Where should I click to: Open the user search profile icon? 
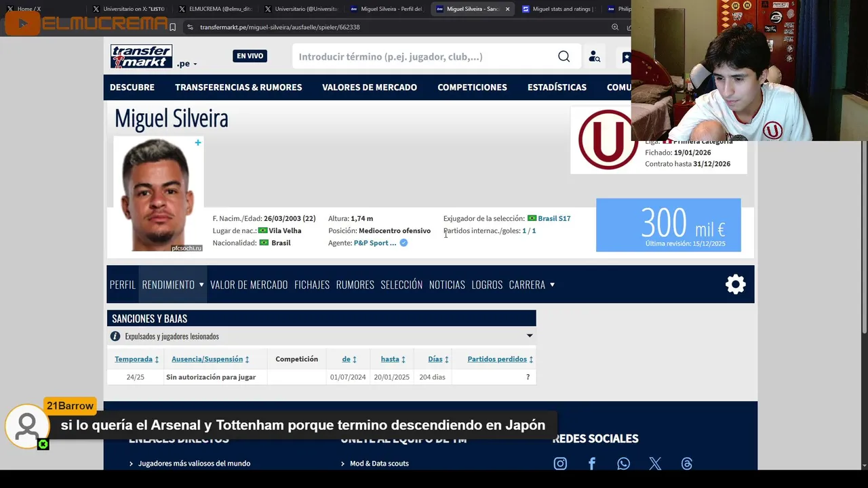coord(595,57)
